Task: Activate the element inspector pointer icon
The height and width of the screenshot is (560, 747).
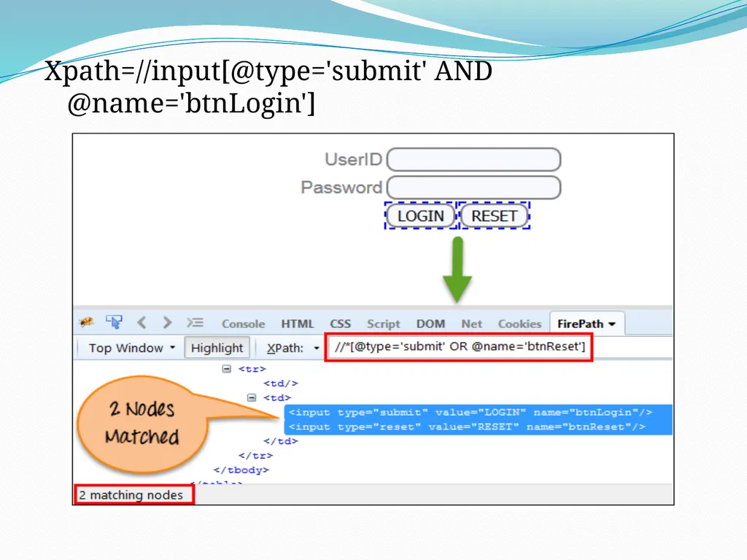Action: tap(115, 322)
